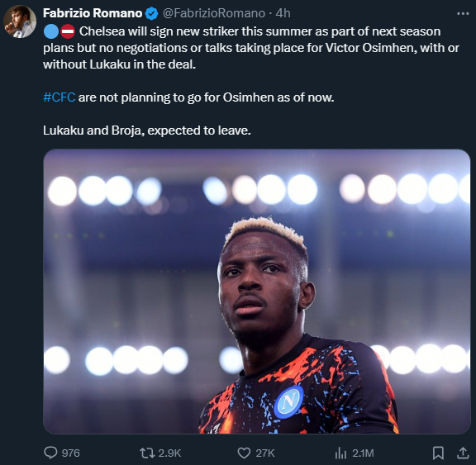Click the line 'Lukaku and Broja, expected to leave.'
Image resolution: width=476 pixels, height=465 pixels.
pos(147,130)
